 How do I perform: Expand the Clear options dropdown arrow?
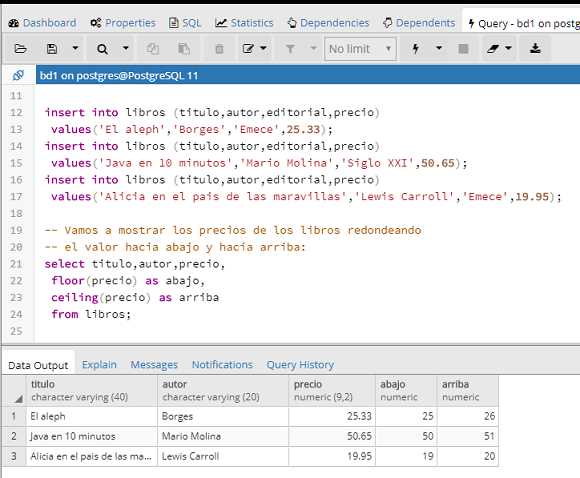pyautogui.click(x=509, y=48)
